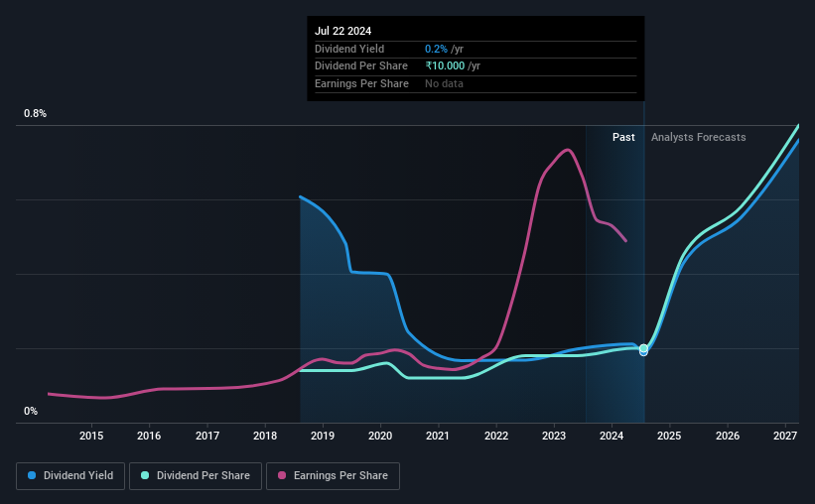Click the Past section label
Viewport: 815px width, 504px height.
[x=623, y=137]
